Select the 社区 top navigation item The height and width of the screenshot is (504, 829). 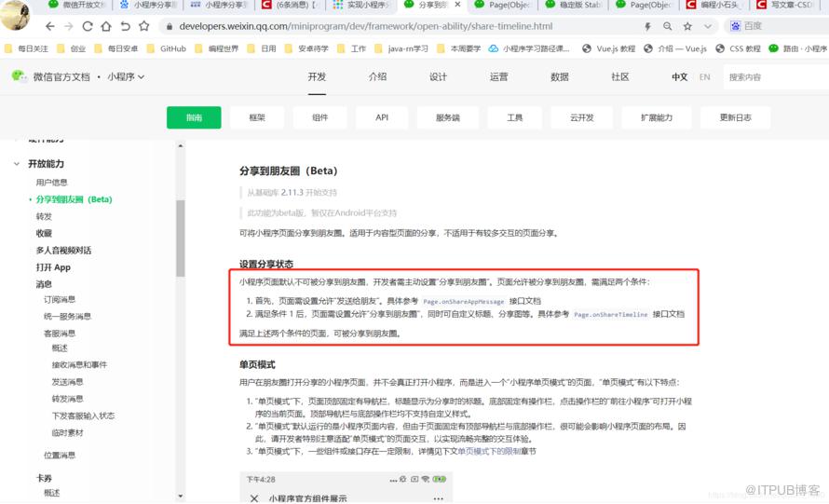tap(619, 76)
